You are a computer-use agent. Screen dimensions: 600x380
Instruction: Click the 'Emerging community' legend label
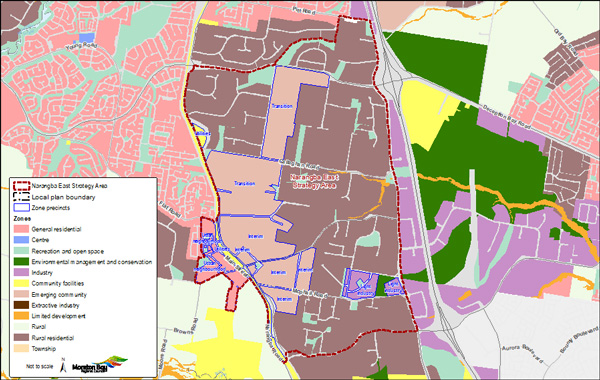coord(59,295)
